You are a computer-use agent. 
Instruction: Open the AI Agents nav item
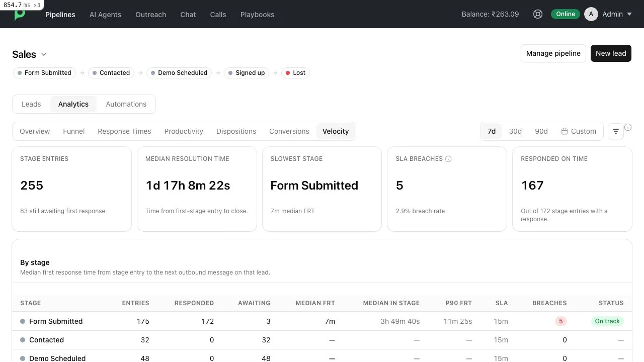click(x=105, y=15)
